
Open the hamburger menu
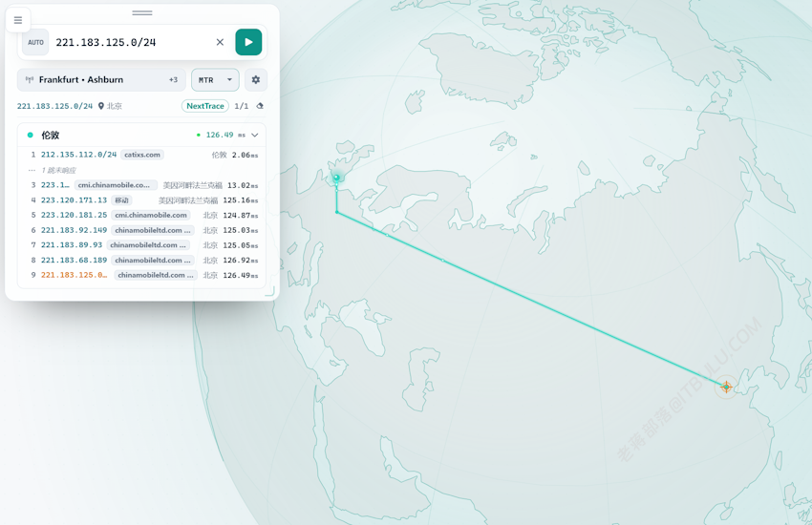pyautogui.click(x=18, y=20)
